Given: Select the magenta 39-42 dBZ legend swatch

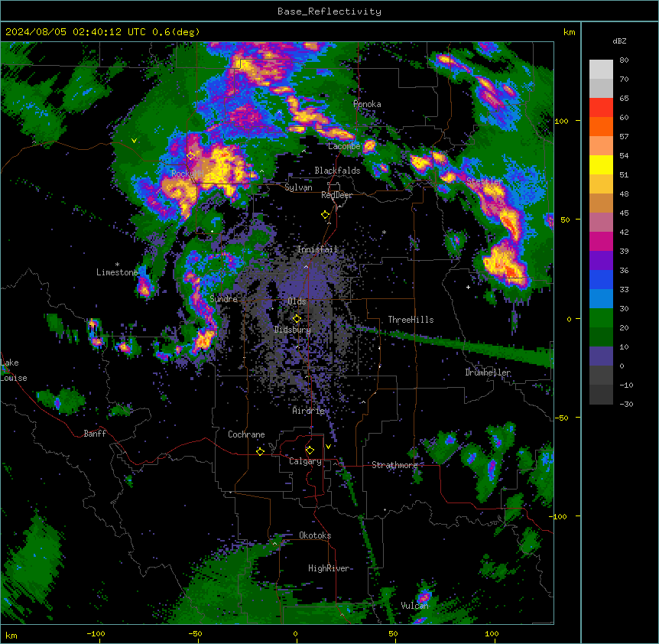Looking at the screenshot, I should coord(601,241).
